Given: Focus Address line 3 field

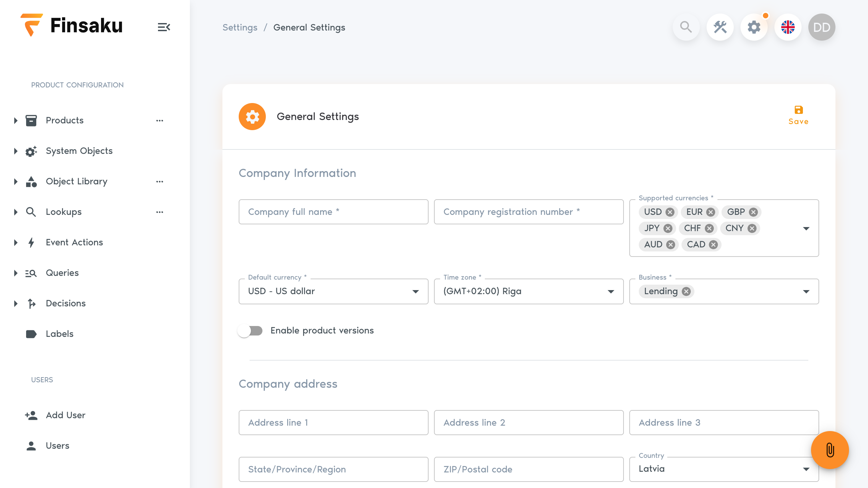Looking at the screenshot, I should tap(724, 423).
